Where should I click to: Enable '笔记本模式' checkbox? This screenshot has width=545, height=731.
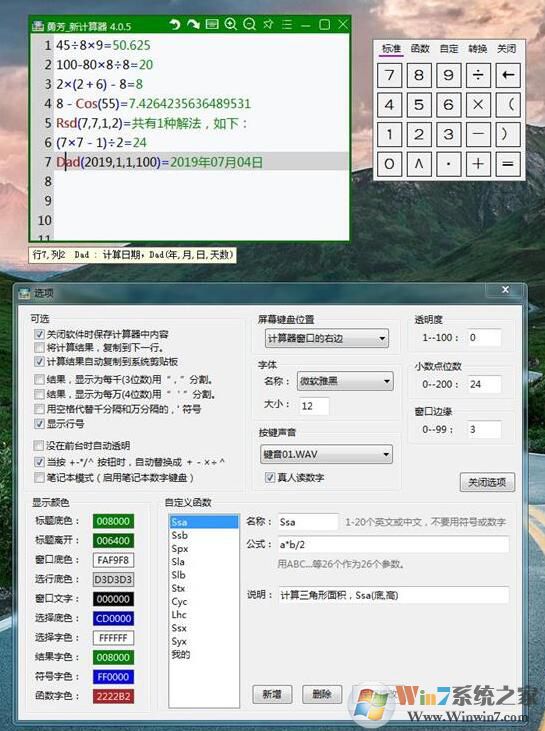point(39,478)
